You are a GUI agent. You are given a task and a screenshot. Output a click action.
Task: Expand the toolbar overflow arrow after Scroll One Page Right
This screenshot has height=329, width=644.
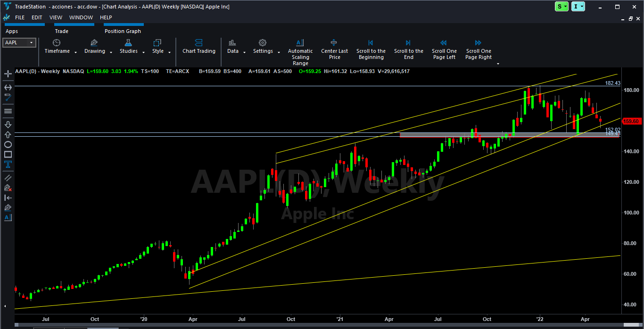[498, 64]
